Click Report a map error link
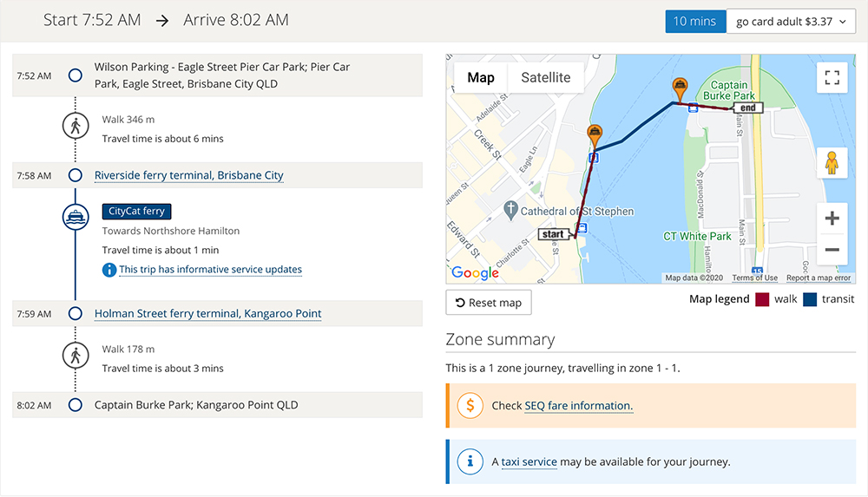This screenshot has height=497, width=868. pyautogui.click(x=819, y=278)
